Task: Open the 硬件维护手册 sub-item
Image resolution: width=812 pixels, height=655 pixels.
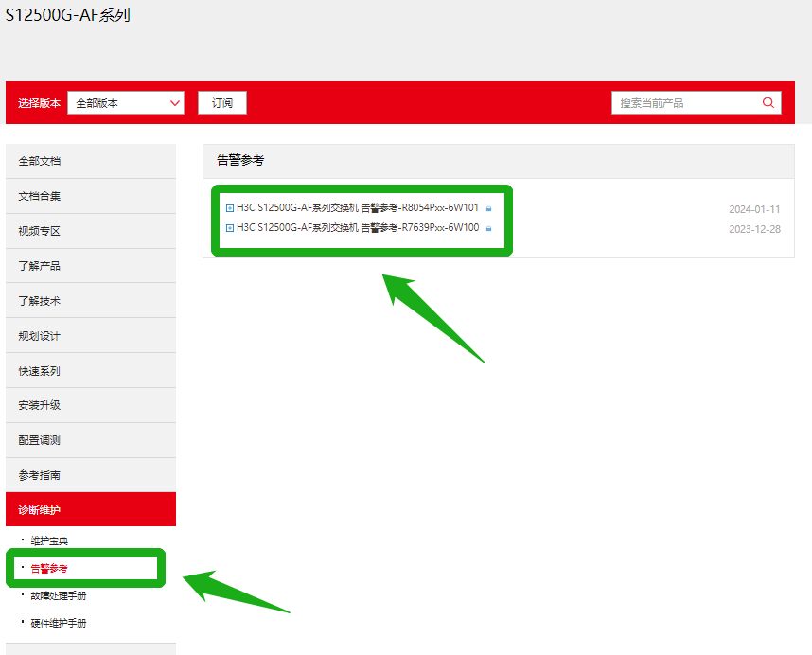Action: 59,624
